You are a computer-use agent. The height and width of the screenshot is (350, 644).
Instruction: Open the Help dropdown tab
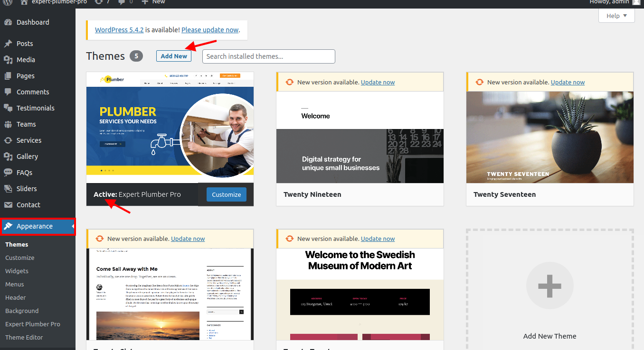(x=616, y=16)
